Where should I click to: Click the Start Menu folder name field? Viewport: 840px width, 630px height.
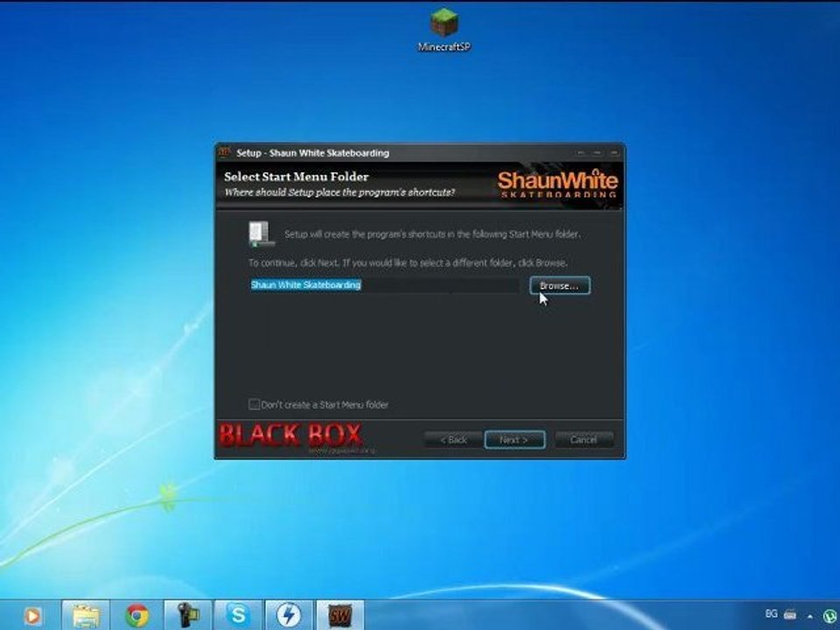pyautogui.click(x=385, y=285)
